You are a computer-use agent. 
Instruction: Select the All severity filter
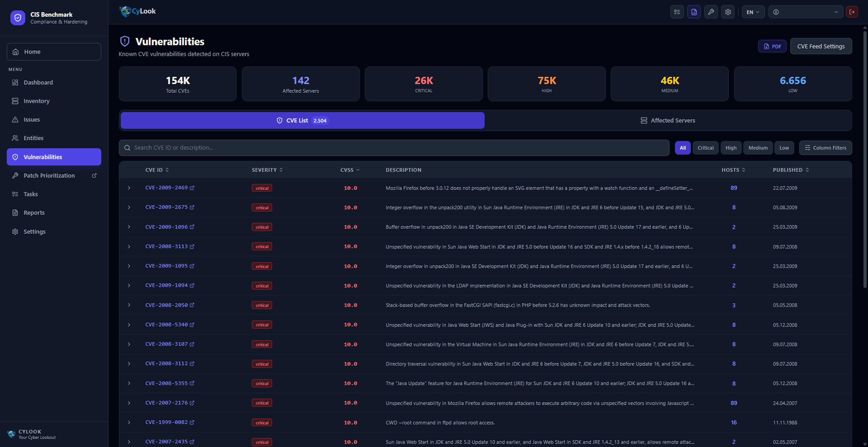pos(683,148)
